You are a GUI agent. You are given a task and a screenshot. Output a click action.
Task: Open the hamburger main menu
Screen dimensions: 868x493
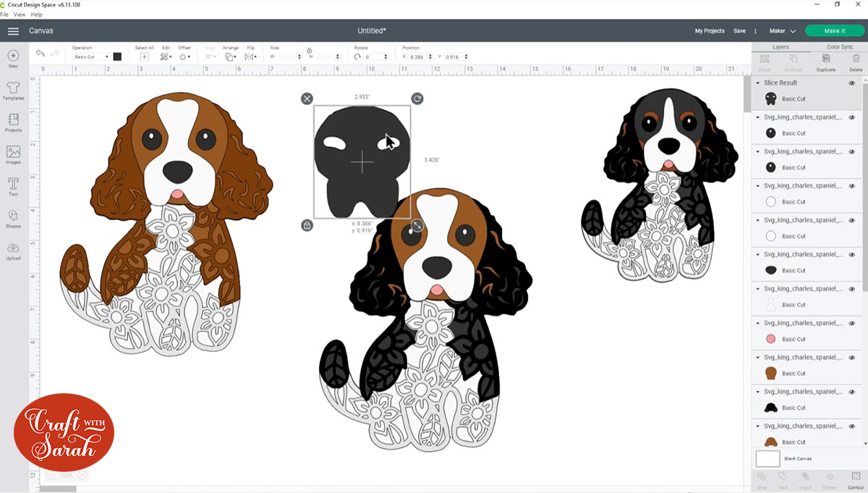[x=13, y=31]
